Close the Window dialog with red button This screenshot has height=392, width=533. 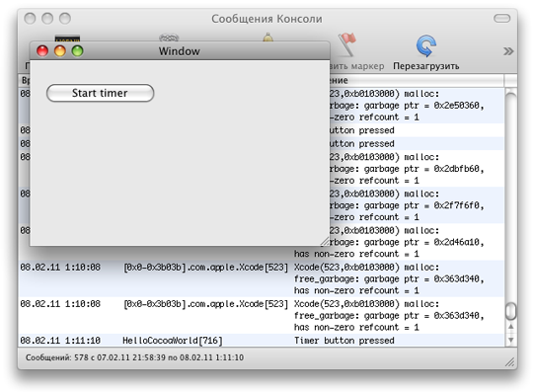[42, 51]
